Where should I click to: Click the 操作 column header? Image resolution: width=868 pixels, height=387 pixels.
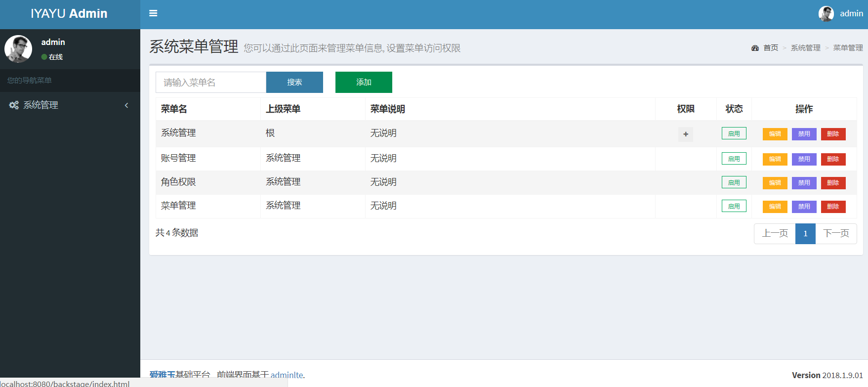[804, 109]
